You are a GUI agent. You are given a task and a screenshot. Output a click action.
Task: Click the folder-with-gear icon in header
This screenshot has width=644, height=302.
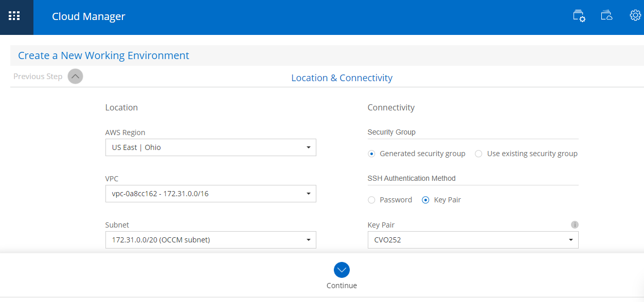tap(579, 16)
